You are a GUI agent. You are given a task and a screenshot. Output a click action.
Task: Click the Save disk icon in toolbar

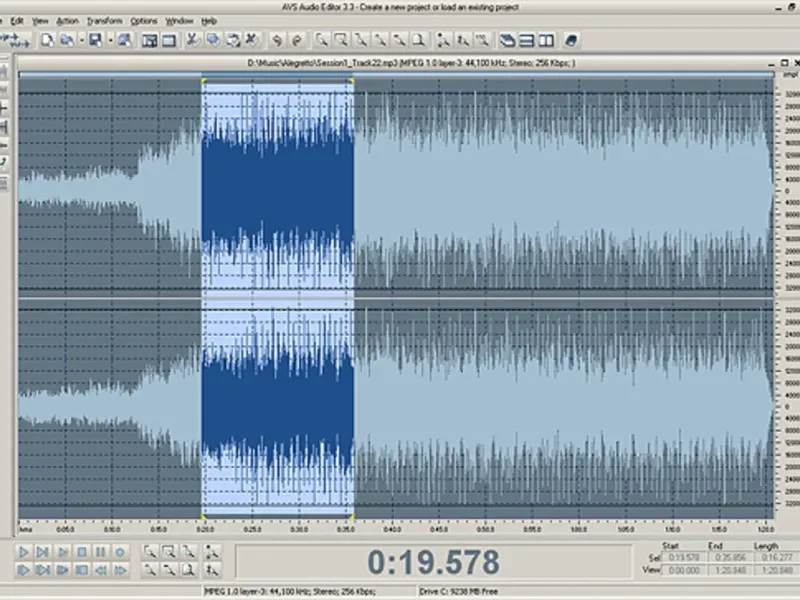95,40
